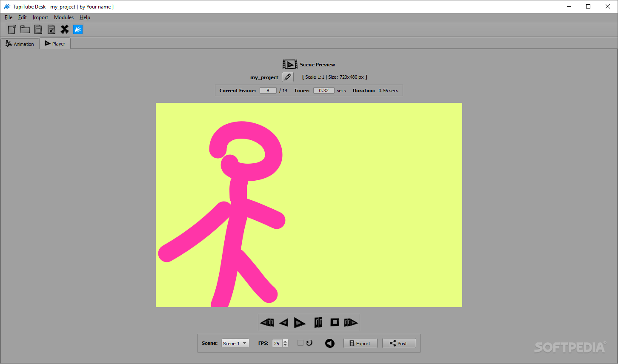This screenshot has width=618, height=364.
Task: Open the File menu
Action: (9, 17)
